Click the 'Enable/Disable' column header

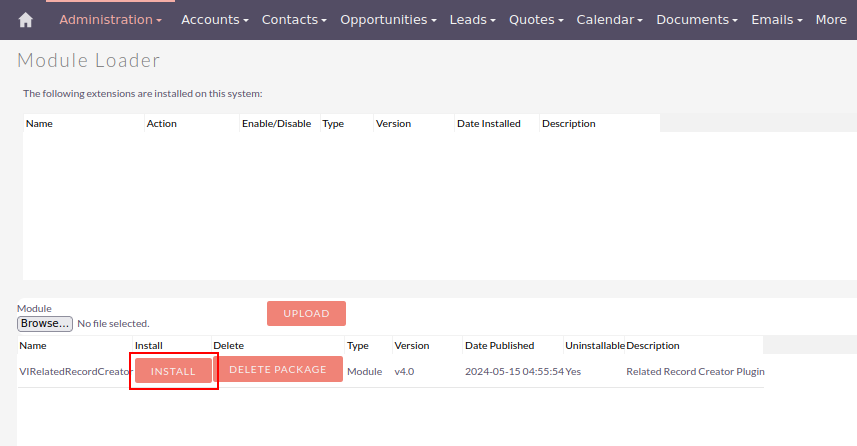(x=277, y=124)
